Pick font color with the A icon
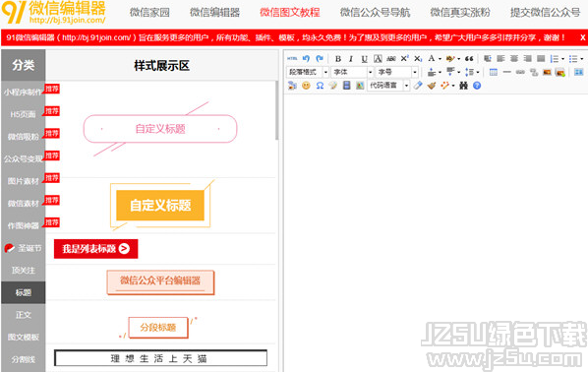Viewport: 588px width, 372px height. point(432,59)
